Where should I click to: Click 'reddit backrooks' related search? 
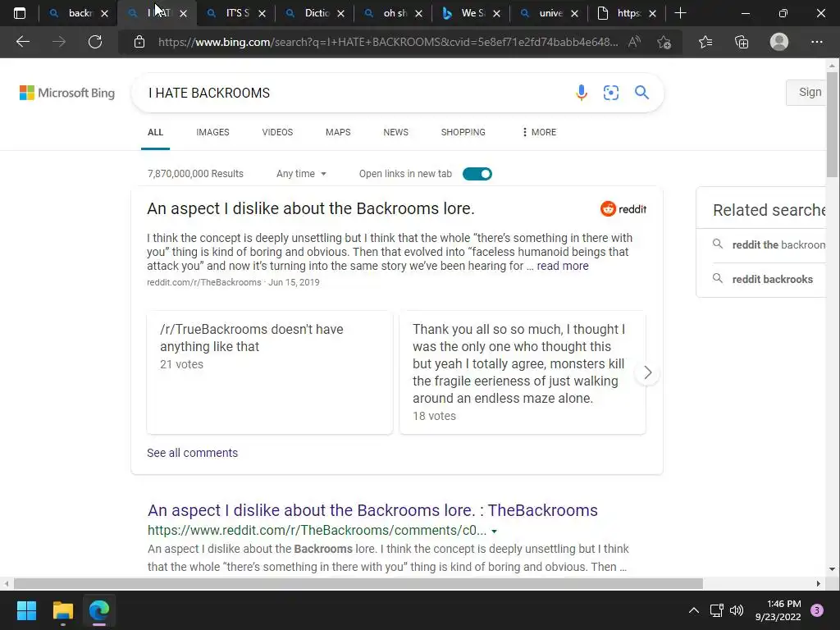[x=772, y=279]
